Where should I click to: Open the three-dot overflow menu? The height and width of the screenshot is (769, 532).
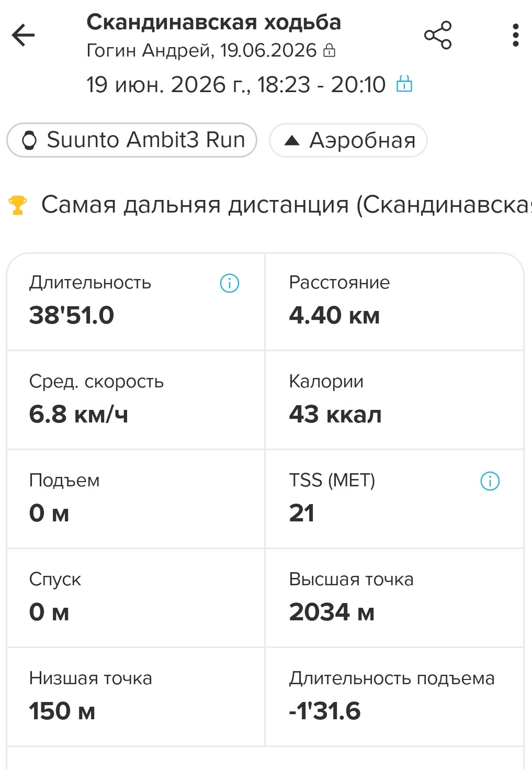coord(515,35)
